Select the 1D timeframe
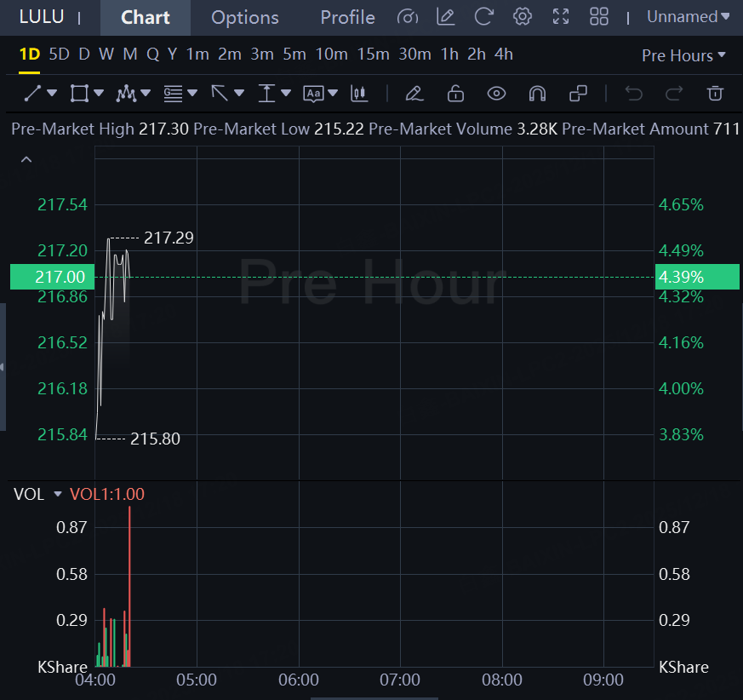 pyautogui.click(x=30, y=55)
